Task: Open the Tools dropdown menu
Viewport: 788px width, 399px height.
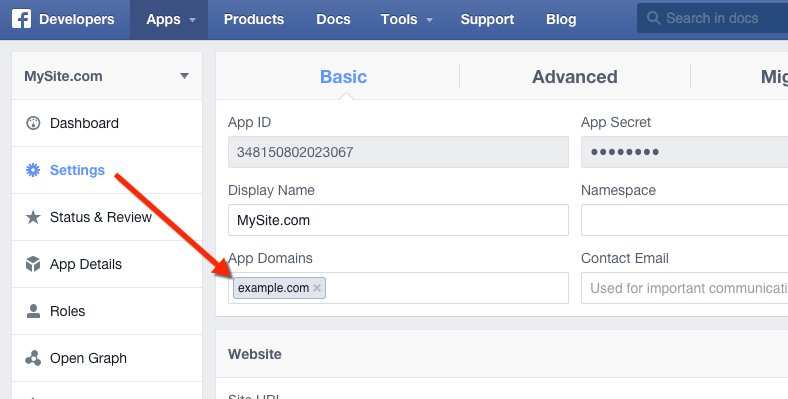Action: click(x=406, y=20)
